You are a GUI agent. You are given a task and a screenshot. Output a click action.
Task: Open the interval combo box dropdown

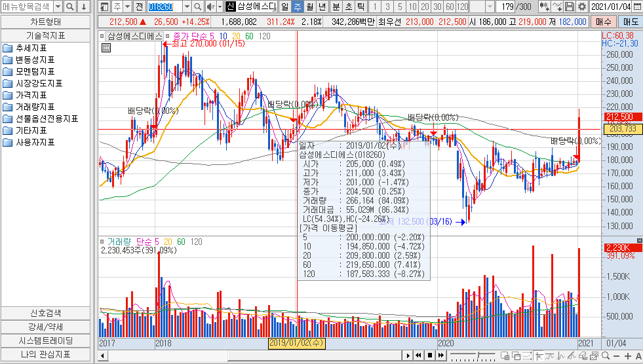[x=490, y=7]
